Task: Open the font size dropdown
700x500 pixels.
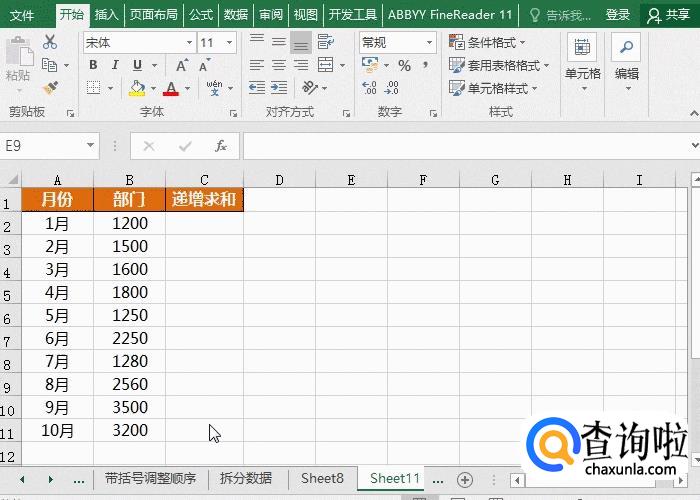Action: [x=229, y=43]
